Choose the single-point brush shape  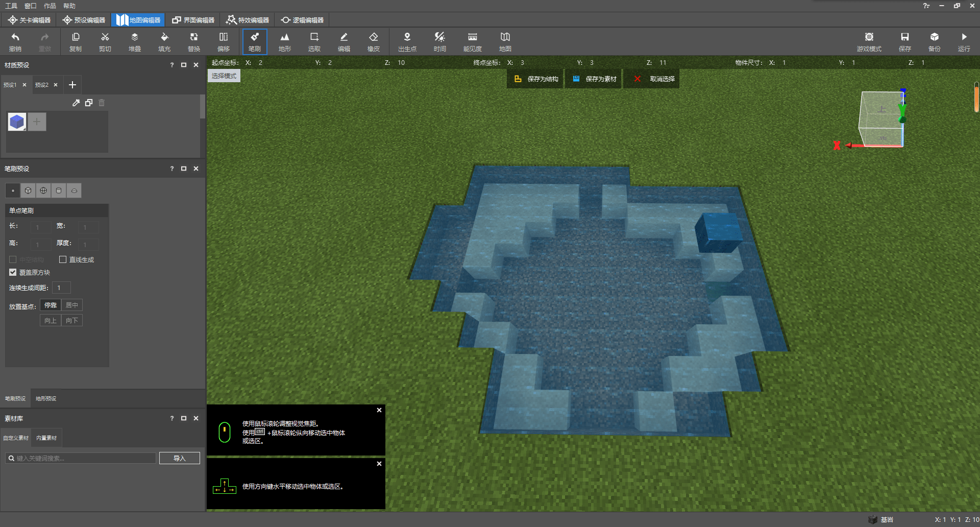tap(13, 190)
